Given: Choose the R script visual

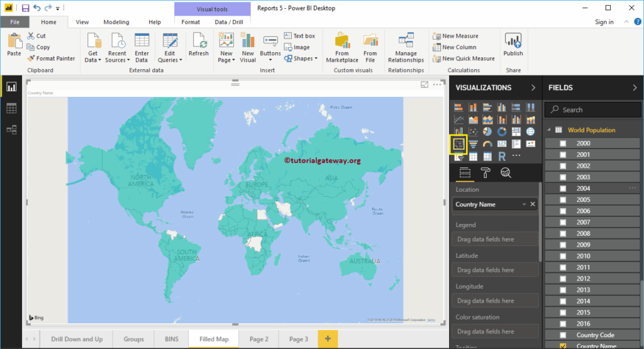Looking at the screenshot, I should [502, 157].
